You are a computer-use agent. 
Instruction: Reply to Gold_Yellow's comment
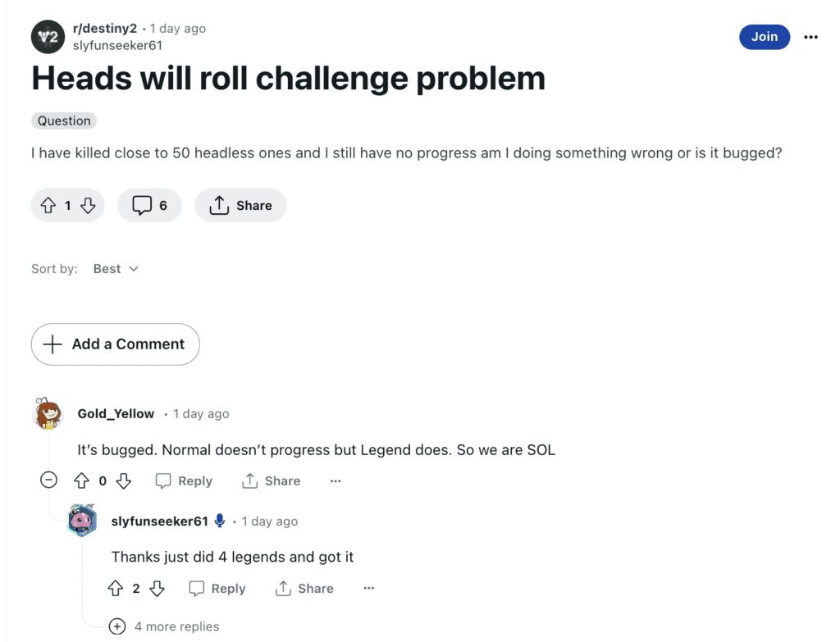pos(184,480)
